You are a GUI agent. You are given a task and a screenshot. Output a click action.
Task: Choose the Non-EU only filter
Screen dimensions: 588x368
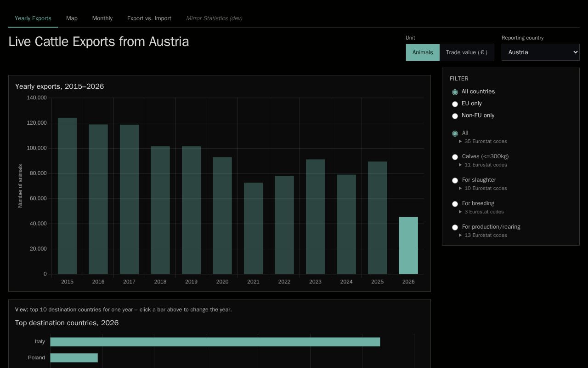tap(455, 116)
